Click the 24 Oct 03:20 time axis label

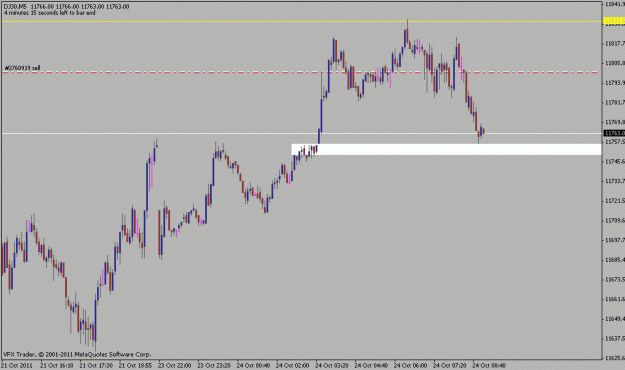332,365
